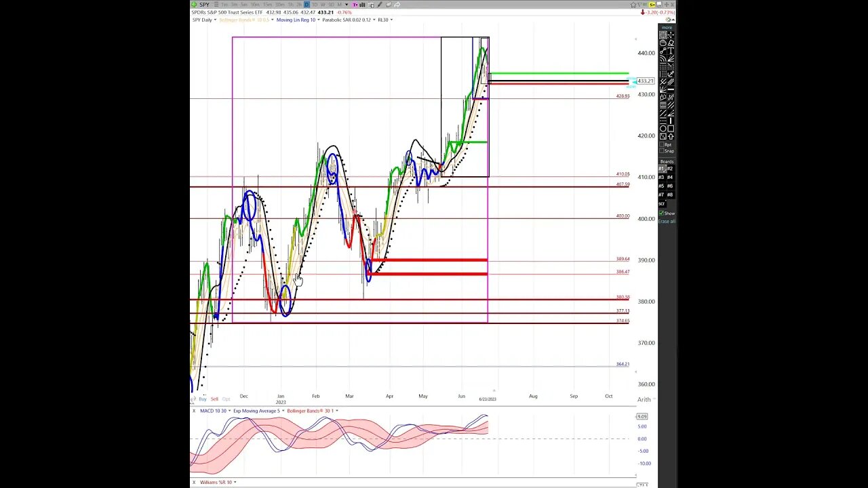
Task: Click the Arith scale toggle
Action: pyautogui.click(x=644, y=399)
